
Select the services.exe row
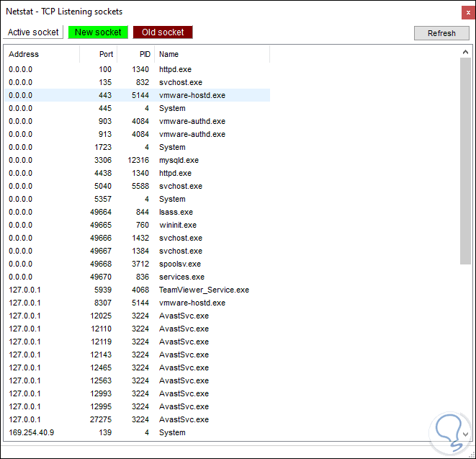click(138, 277)
